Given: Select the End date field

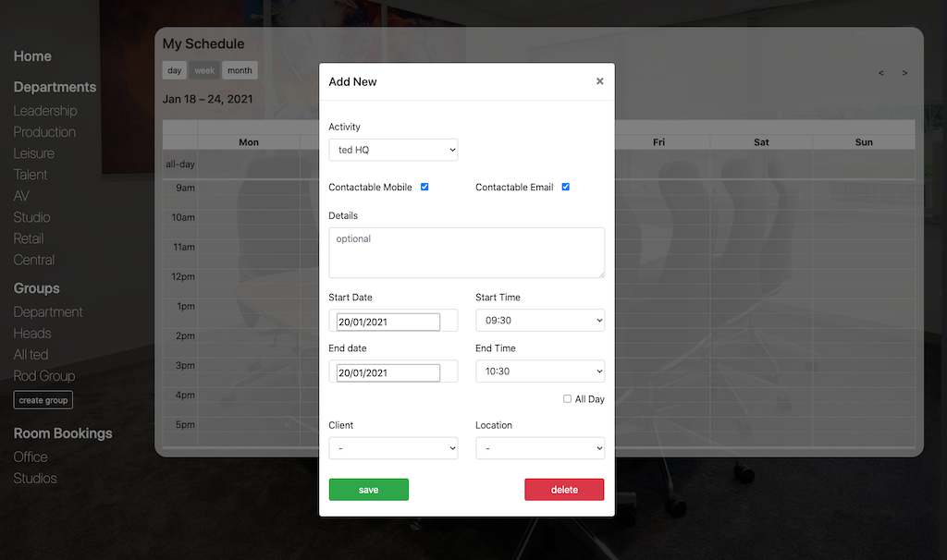Looking at the screenshot, I should click(x=387, y=372).
